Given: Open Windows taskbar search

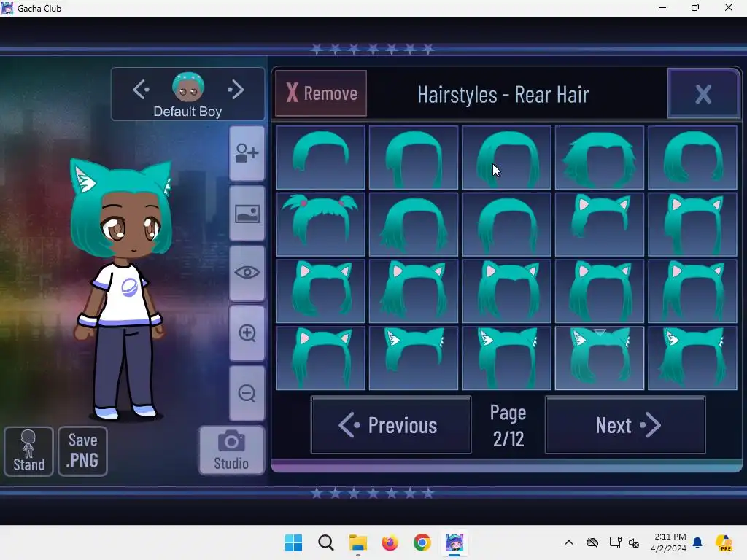Looking at the screenshot, I should [326, 542].
